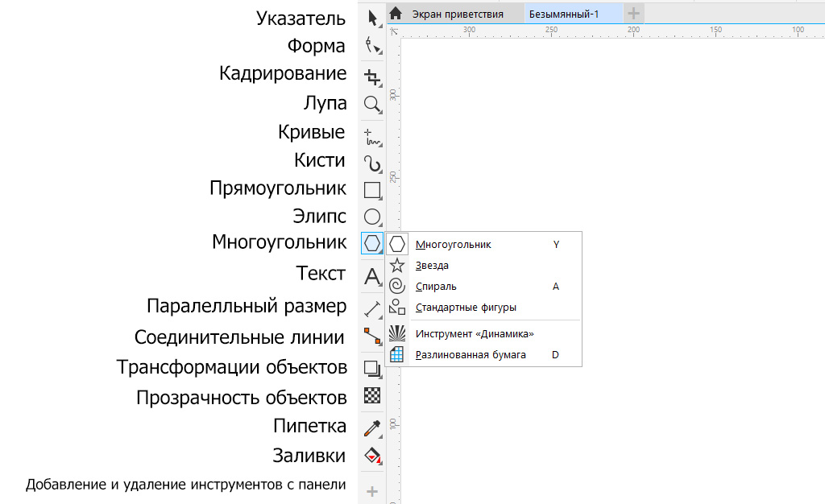Pick the Connector lines tool
825x504 pixels.
(x=371, y=336)
